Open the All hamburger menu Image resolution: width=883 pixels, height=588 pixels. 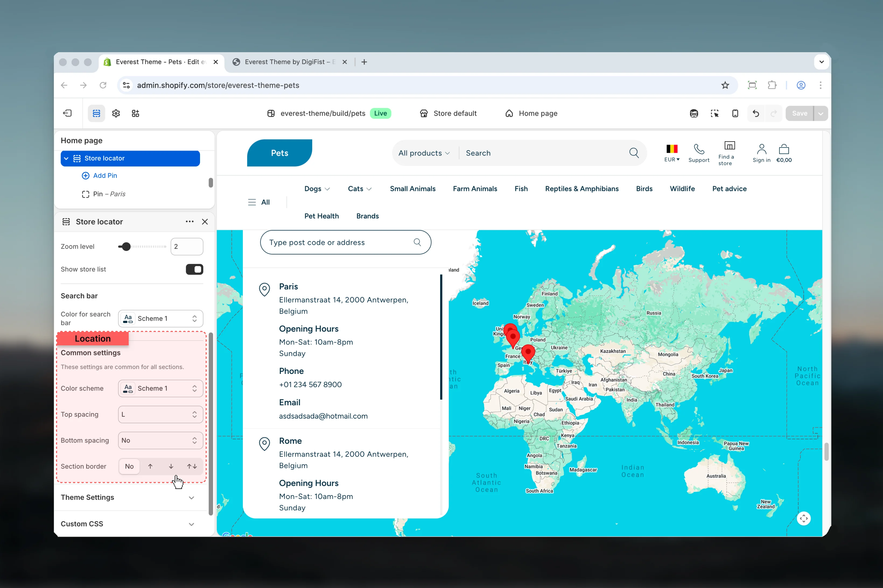pyautogui.click(x=258, y=202)
